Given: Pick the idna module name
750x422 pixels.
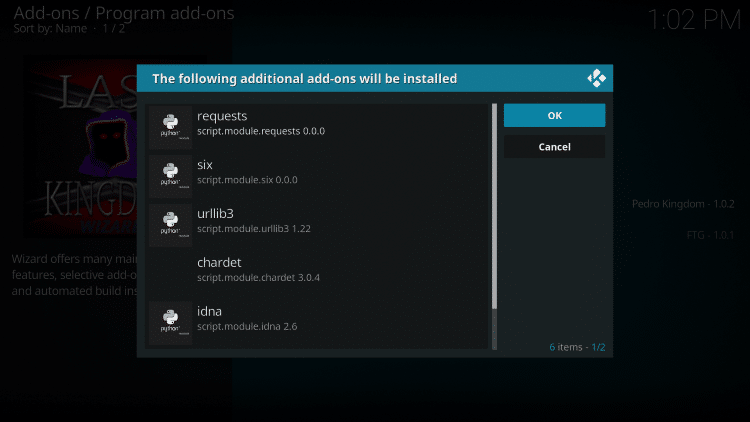Looking at the screenshot, I should pyautogui.click(x=209, y=311).
